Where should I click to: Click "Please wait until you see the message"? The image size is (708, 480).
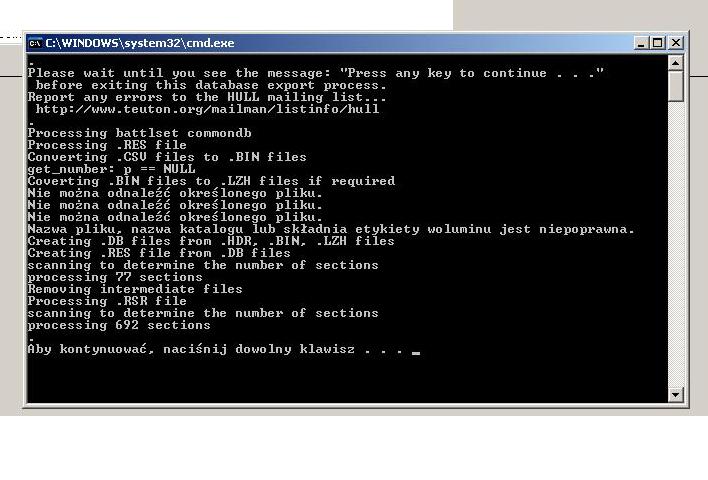pos(315,73)
